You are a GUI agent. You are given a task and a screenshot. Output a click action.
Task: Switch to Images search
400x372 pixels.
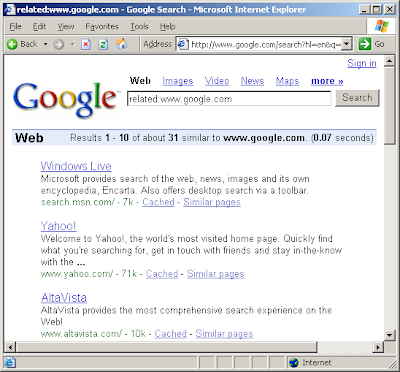point(178,81)
